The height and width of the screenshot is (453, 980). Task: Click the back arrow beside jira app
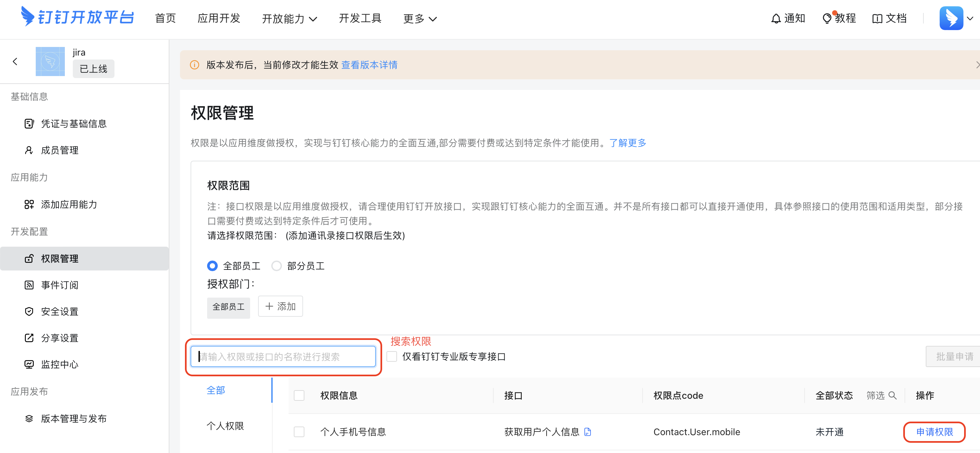click(15, 62)
